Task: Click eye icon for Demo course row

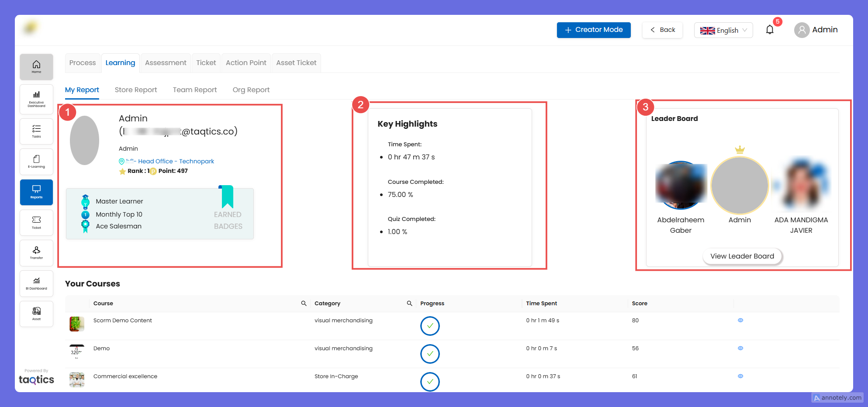Action: coord(740,348)
